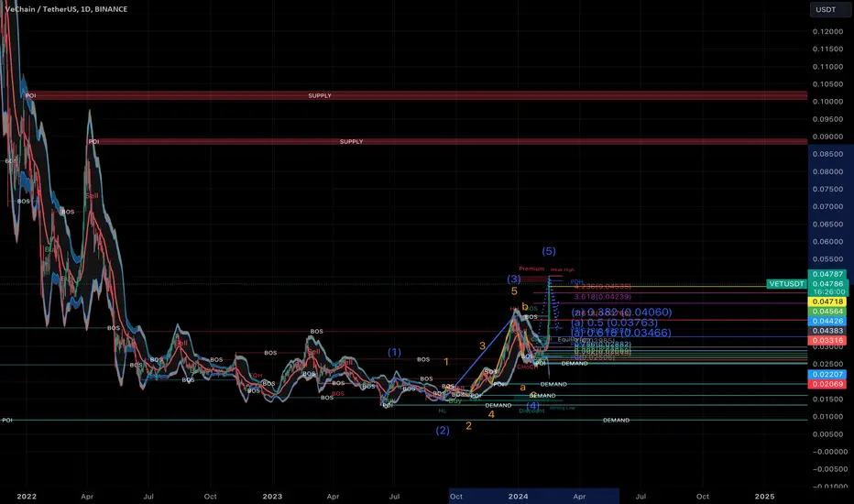Click the 2025 date axis label
This screenshot has height=504, width=854.
765,497
